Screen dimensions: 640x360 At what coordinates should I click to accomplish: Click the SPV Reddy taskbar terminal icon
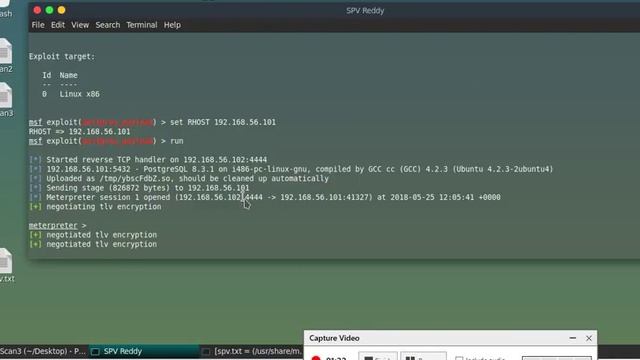(x=95, y=351)
